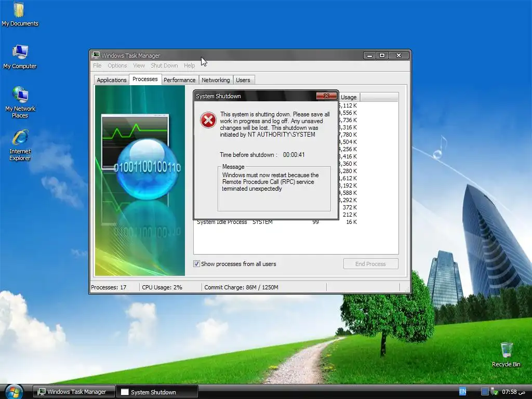Click the Task Manager side graphic image
The height and width of the screenshot is (399, 532).
pyautogui.click(x=140, y=180)
